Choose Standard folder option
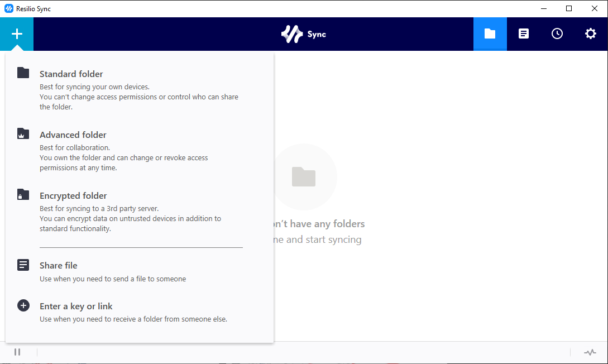 [x=71, y=74]
